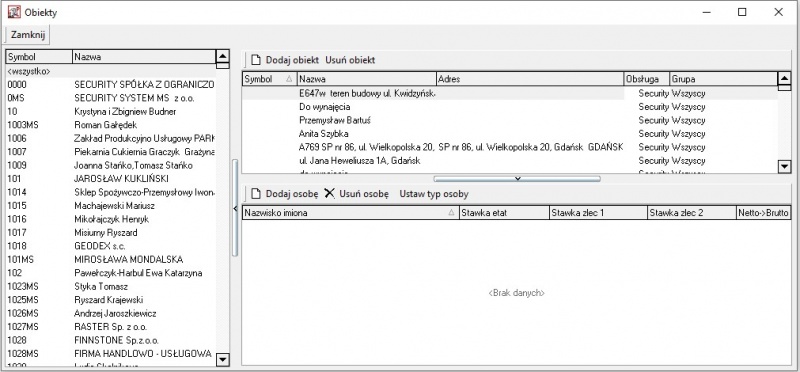
Task: Click the left list scroll down arrow
Action: click(x=222, y=359)
